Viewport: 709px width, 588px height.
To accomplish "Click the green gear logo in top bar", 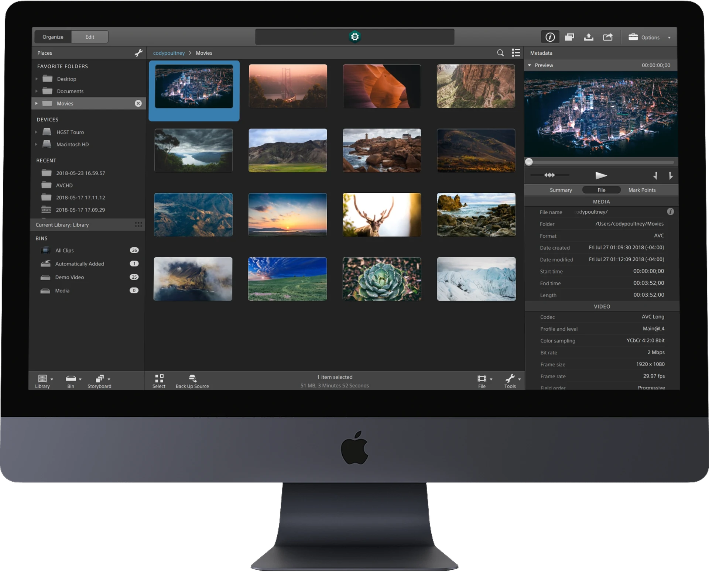I will coord(355,37).
